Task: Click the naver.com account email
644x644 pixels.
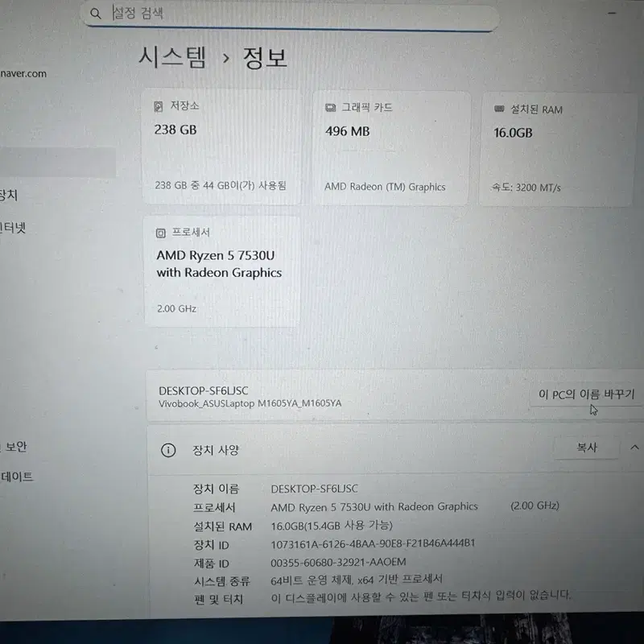Action: (23, 74)
